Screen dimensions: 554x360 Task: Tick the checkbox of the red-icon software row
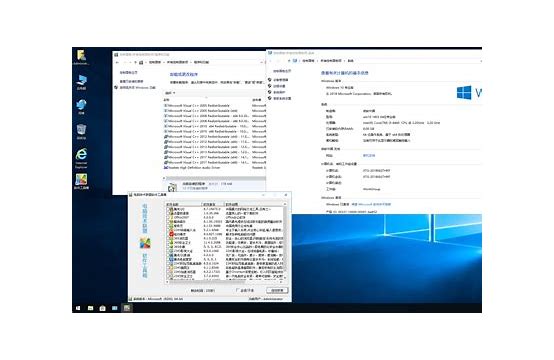tap(169, 234)
